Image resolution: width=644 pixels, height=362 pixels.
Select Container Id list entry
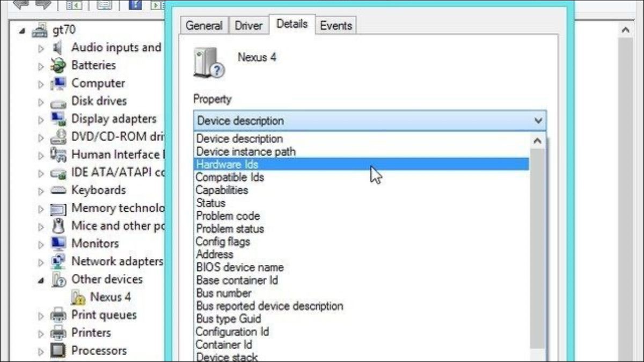coord(361,344)
